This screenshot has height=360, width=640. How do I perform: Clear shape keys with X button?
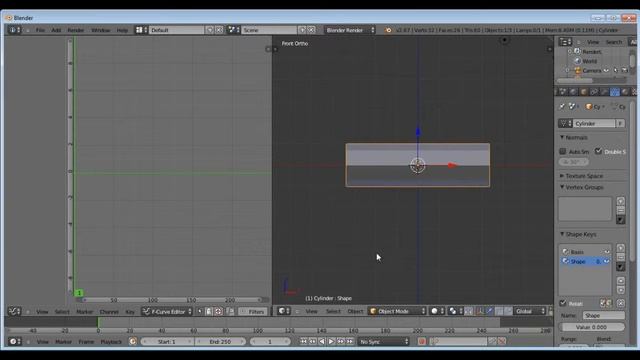[x=621, y=303]
